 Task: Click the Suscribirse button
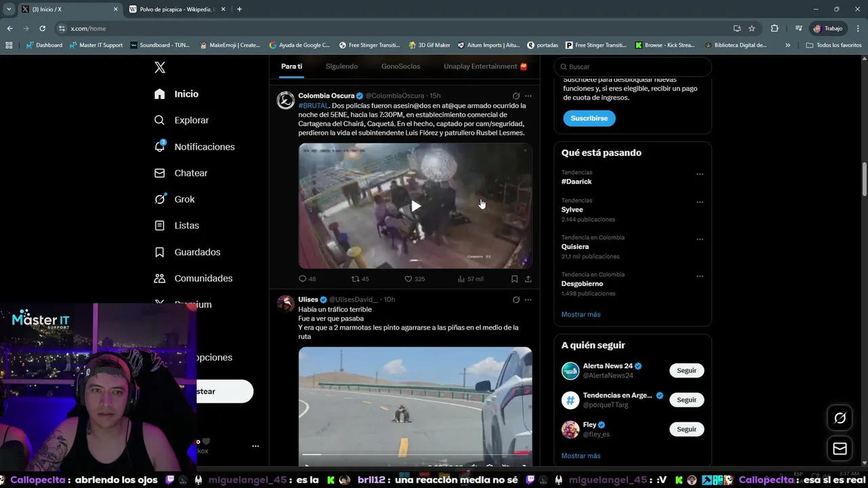pos(589,118)
